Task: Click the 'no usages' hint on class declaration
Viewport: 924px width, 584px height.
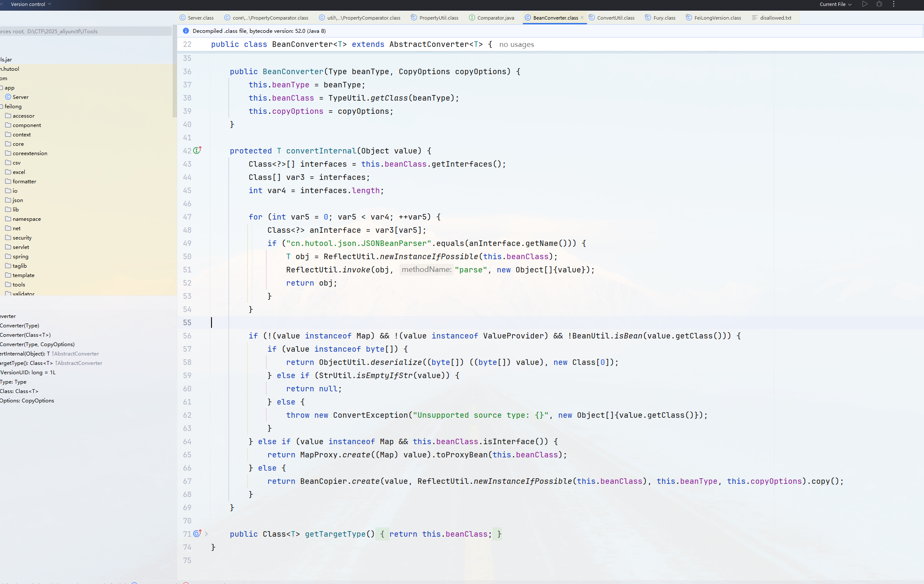Action: 516,44
